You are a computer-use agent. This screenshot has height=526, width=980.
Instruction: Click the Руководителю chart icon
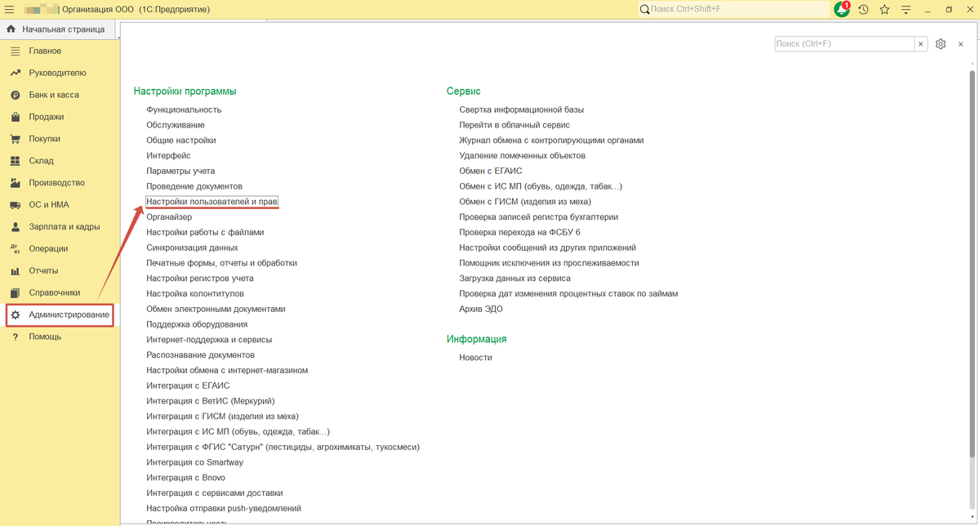15,73
